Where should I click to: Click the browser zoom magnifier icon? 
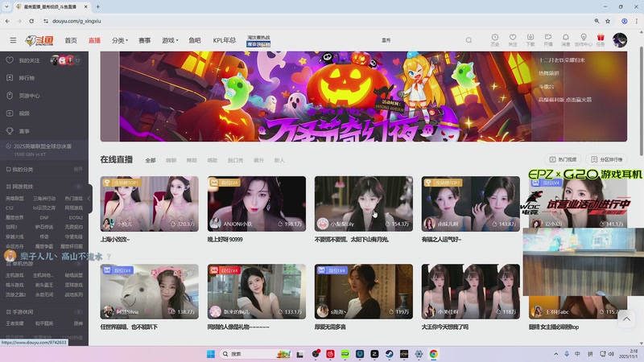[x=597, y=21]
